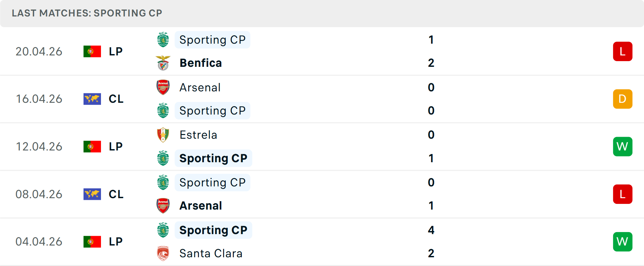The height and width of the screenshot is (266, 644).
Task: Open the Estrela team link
Action: coord(198,135)
